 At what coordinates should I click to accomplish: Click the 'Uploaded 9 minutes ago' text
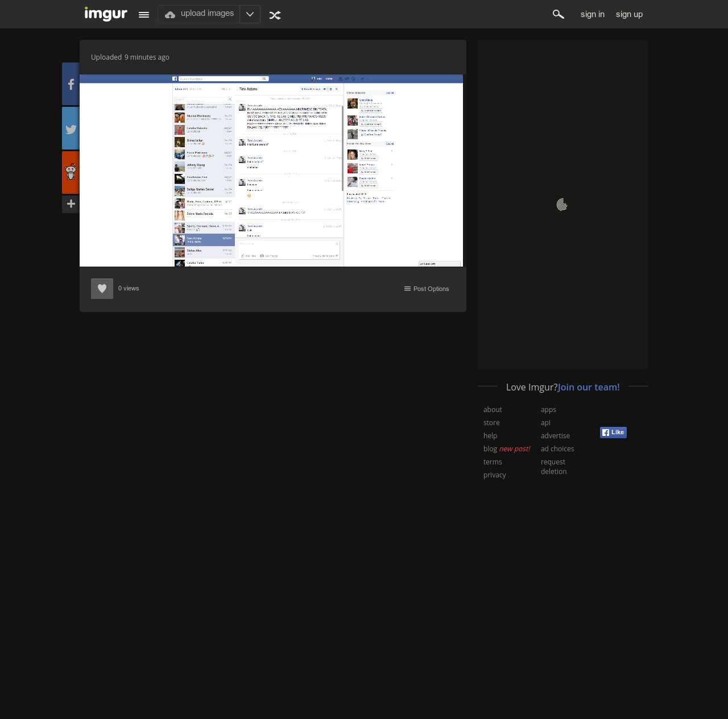tap(130, 57)
